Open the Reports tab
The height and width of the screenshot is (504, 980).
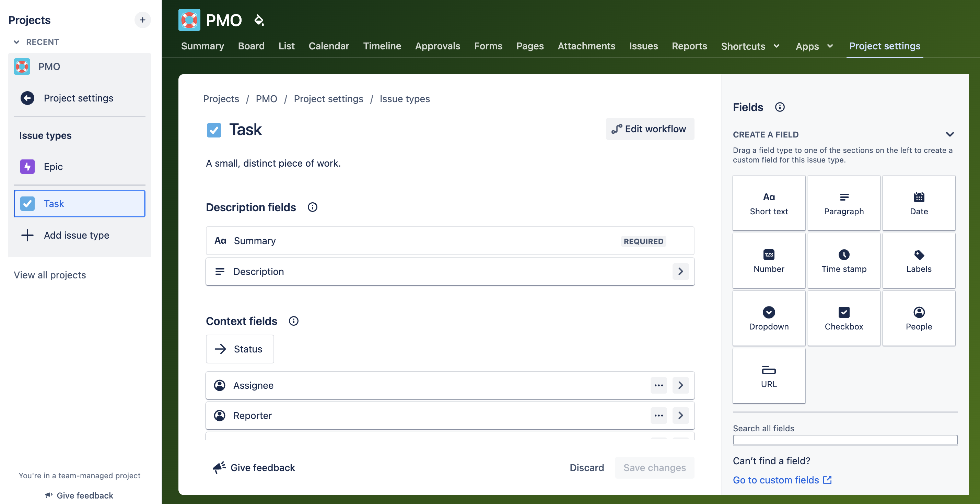pyautogui.click(x=689, y=46)
